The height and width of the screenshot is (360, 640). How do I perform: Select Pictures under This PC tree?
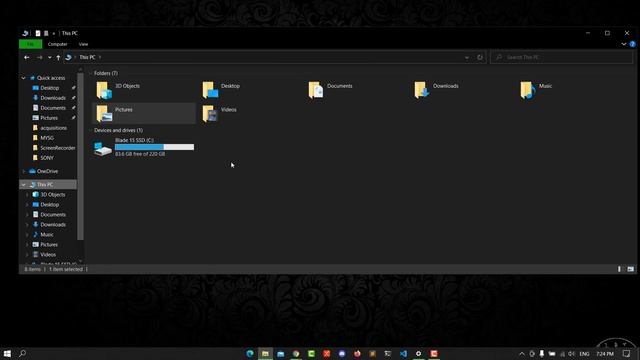pos(49,245)
